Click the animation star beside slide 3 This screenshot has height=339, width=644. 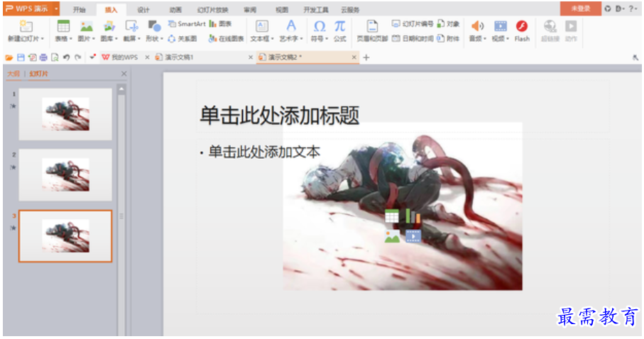[x=13, y=228]
